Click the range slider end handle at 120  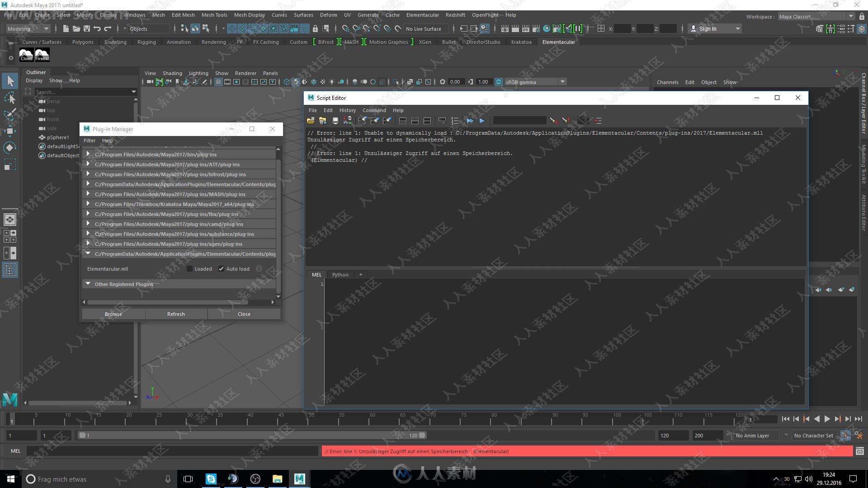coord(422,436)
